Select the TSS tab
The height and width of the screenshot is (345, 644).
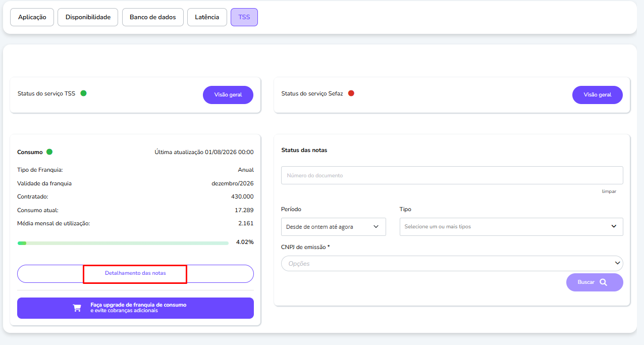[x=244, y=17]
